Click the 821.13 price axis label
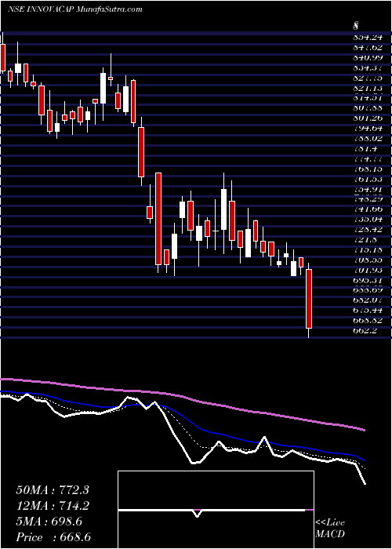Viewport: 392px width, 549px height. tap(368, 89)
